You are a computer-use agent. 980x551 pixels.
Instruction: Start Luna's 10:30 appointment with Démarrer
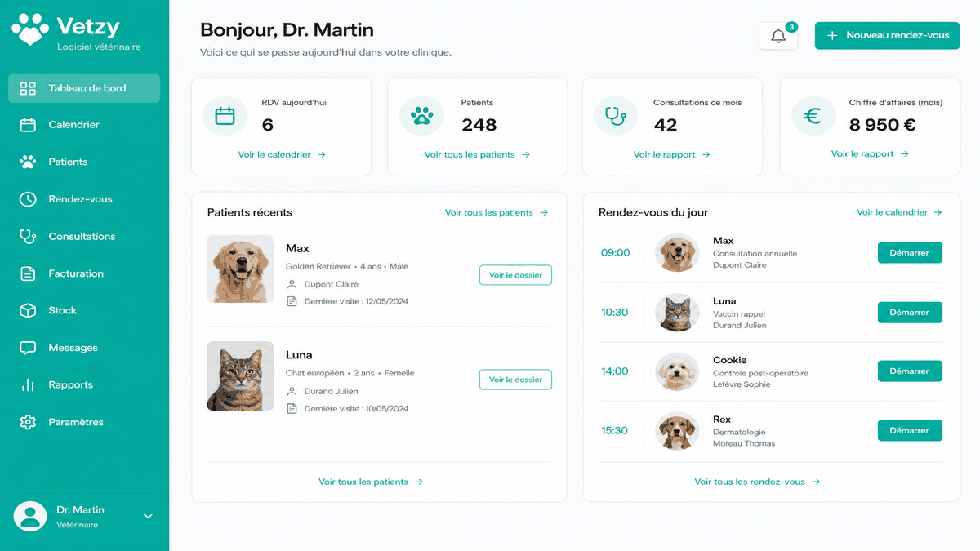tap(910, 313)
